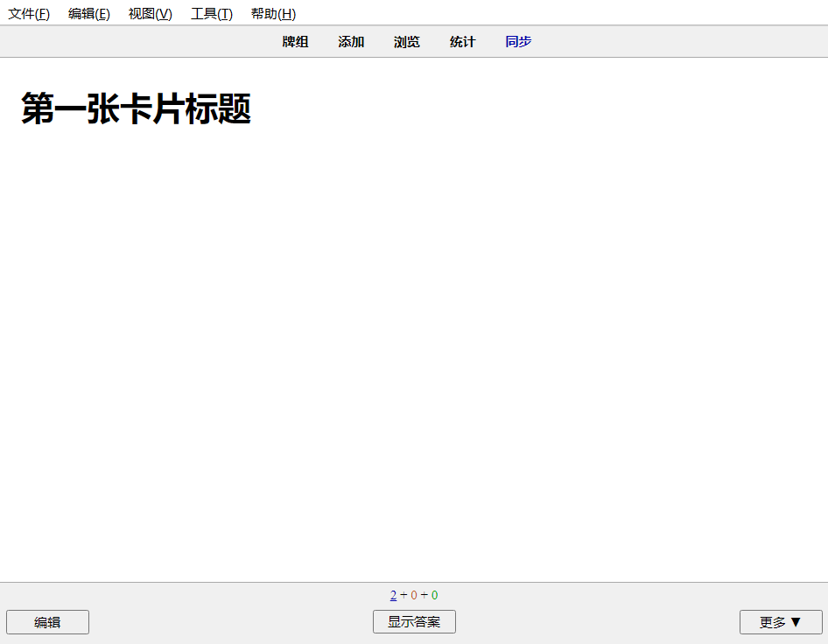View the 统计 (Stats) page
The width and height of the screenshot is (828, 644).
click(462, 41)
